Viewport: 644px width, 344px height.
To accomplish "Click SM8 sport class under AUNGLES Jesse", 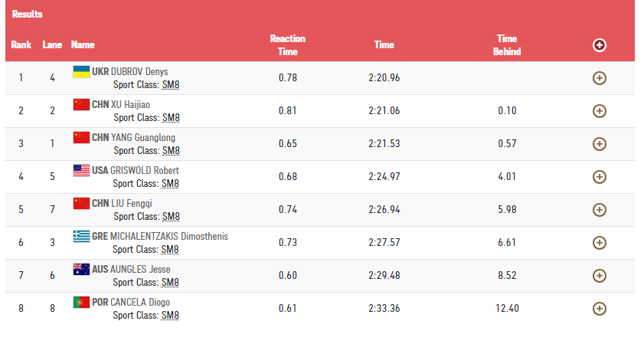I will coord(170,282).
